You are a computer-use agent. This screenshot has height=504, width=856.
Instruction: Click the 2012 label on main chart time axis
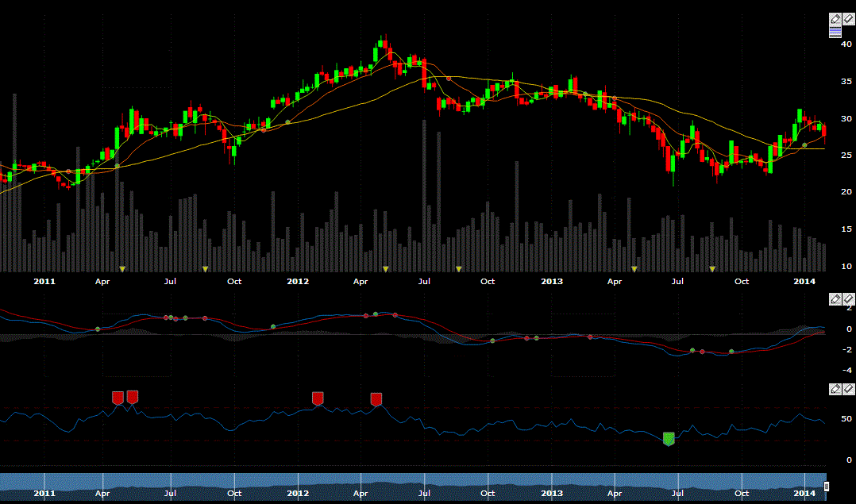click(298, 282)
